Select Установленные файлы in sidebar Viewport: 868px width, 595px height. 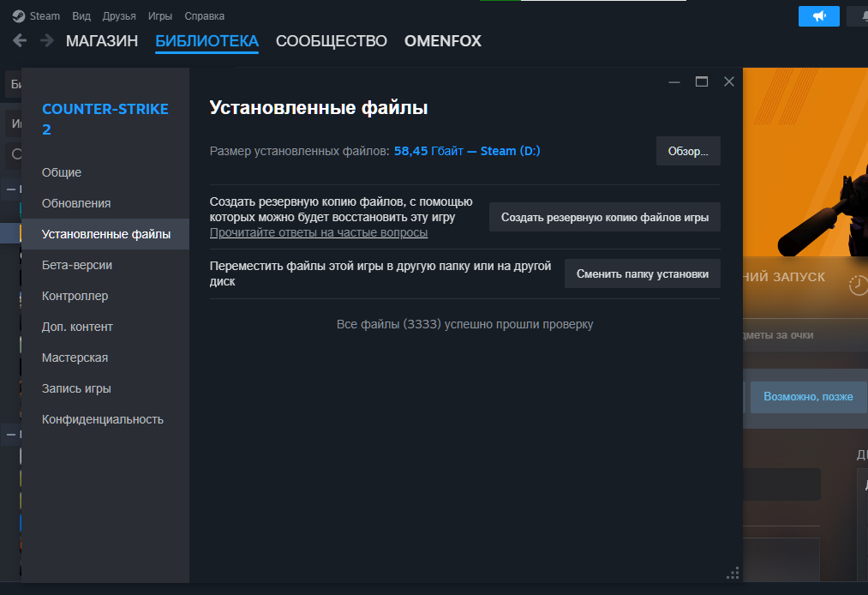105,234
